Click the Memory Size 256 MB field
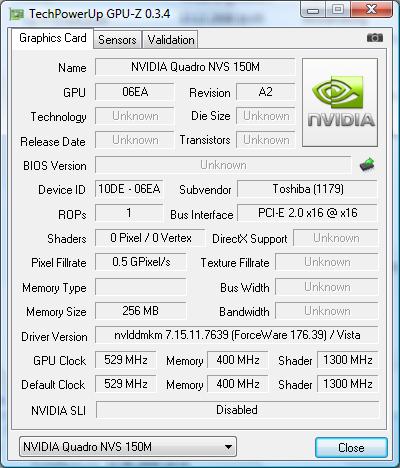Screen dimensions: 400x468 (x=140, y=311)
